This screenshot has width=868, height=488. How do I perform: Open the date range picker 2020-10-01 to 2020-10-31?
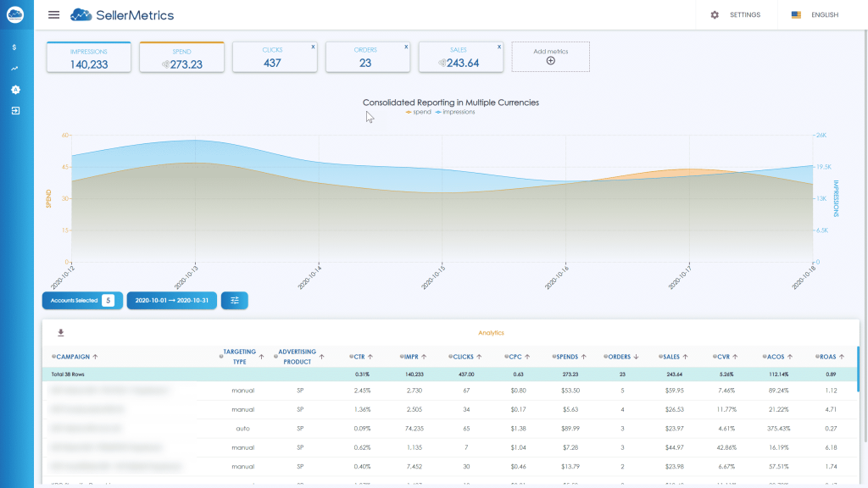[x=171, y=301]
